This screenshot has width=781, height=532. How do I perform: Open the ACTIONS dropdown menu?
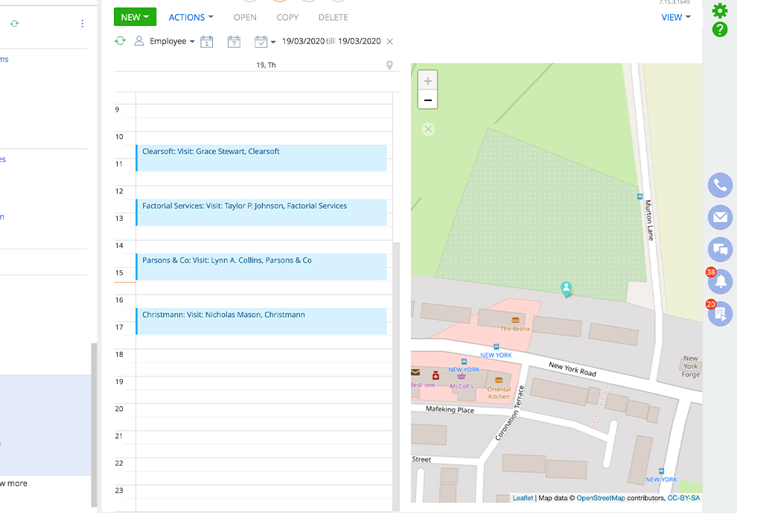point(191,17)
